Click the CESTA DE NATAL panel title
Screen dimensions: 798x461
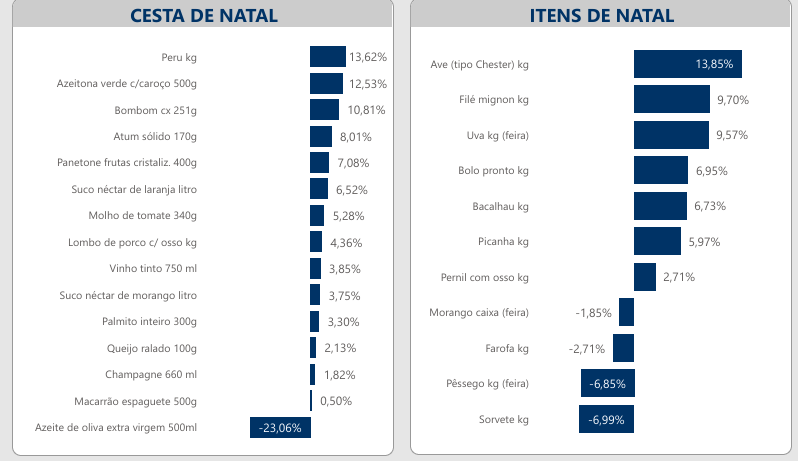pos(204,15)
